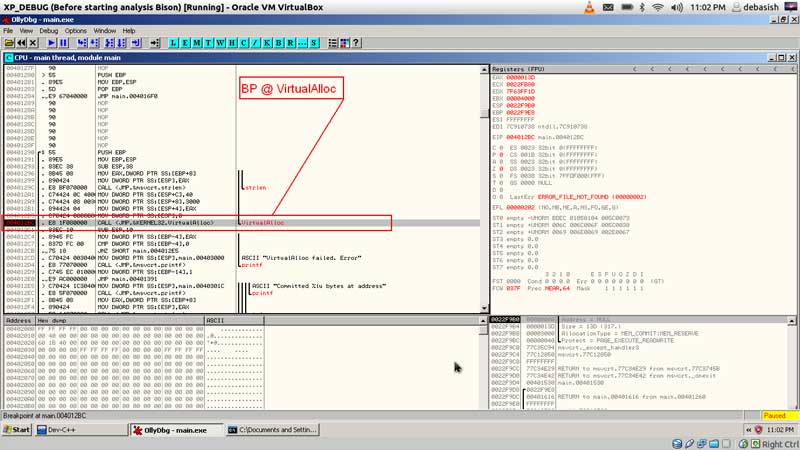Open the Options menu

tap(76, 31)
